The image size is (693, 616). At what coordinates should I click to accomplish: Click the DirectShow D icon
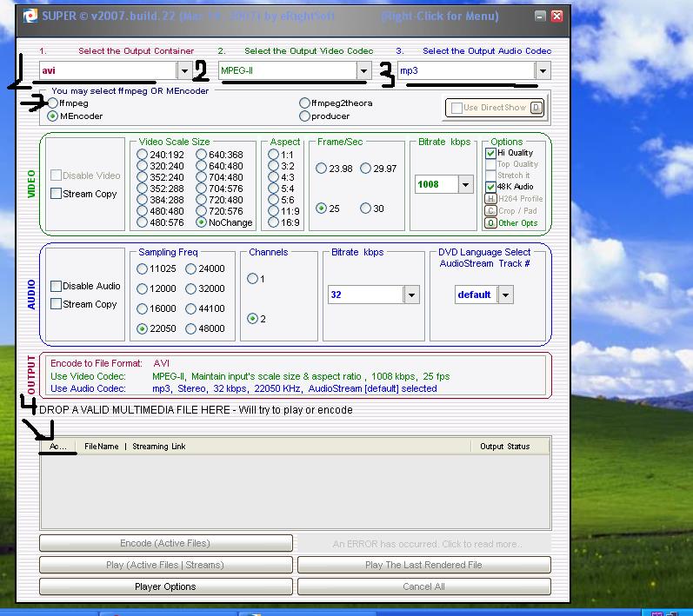536,108
